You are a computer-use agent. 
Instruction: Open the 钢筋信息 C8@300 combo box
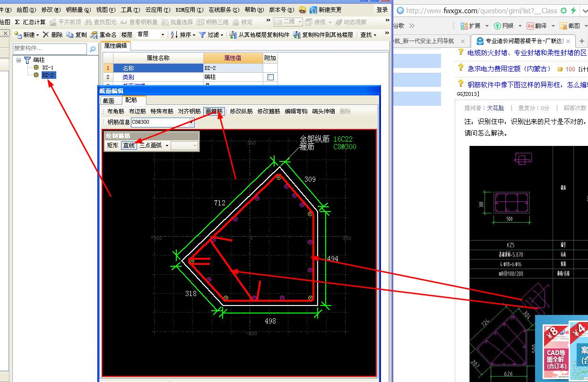[163, 122]
